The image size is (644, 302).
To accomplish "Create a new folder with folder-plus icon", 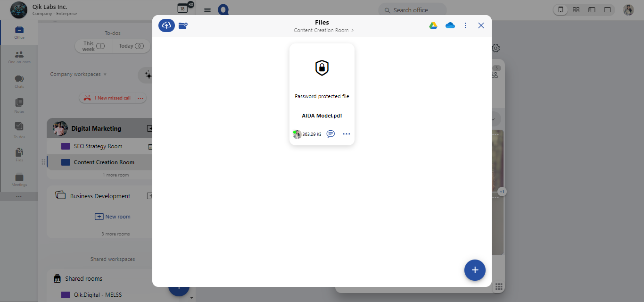I will (183, 25).
